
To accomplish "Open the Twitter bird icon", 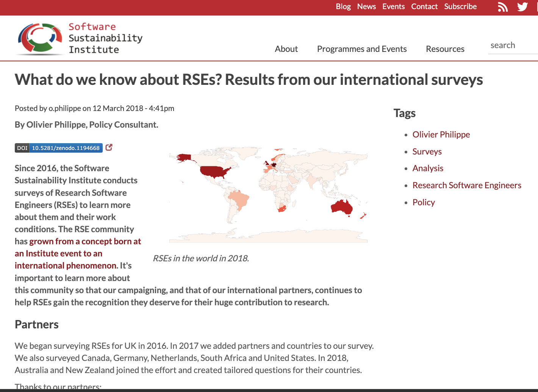I will (x=522, y=7).
